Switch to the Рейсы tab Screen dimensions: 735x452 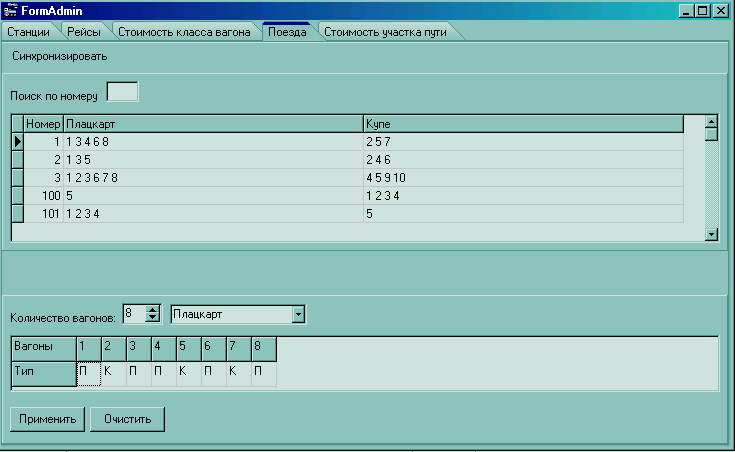pyautogui.click(x=84, y=32)
